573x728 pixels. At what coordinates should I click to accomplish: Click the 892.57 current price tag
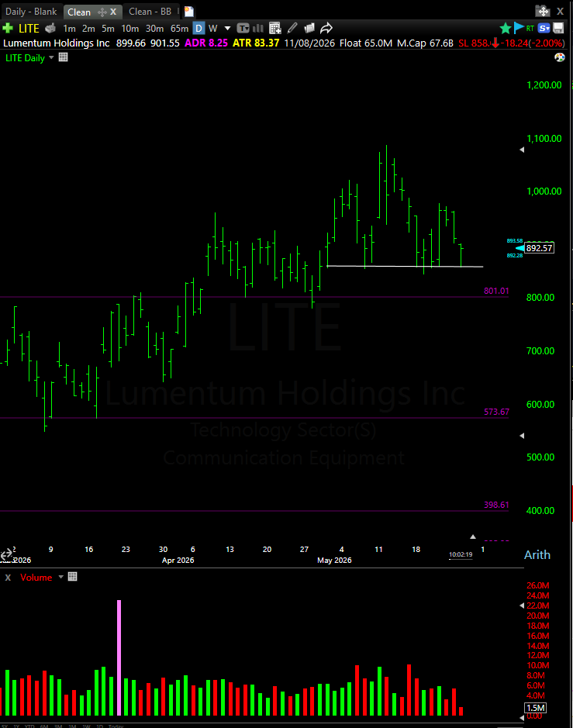(x=539, y=248)
